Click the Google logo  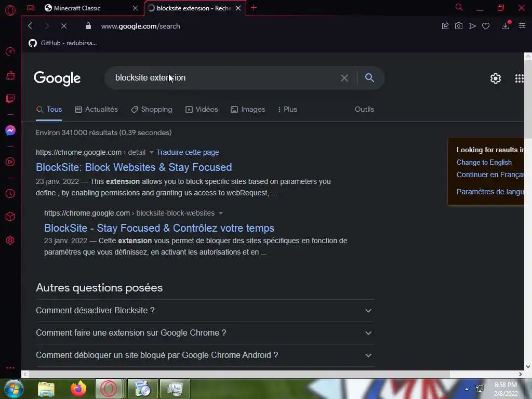coord(57,78)
